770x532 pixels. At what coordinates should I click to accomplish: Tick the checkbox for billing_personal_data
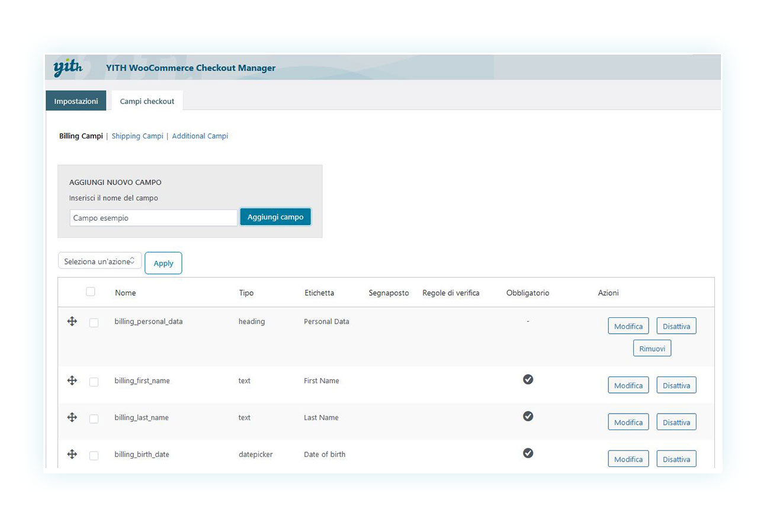pos(94,323)
